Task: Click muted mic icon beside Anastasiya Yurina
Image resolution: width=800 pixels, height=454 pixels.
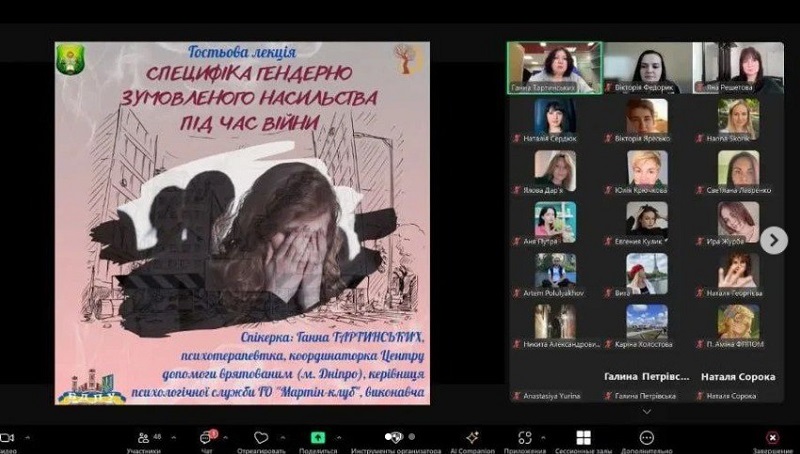Action: point(517,395)
